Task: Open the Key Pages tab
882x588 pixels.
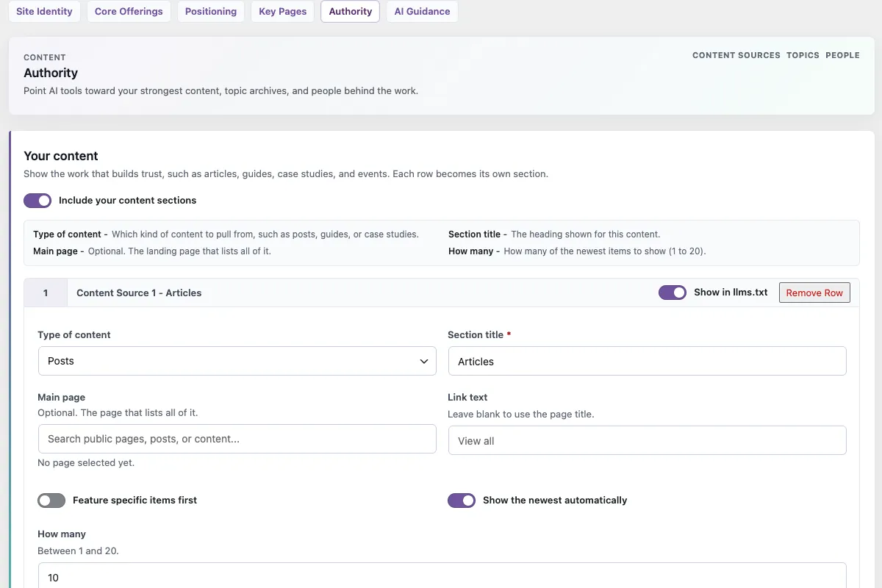Action: (282, 11)
